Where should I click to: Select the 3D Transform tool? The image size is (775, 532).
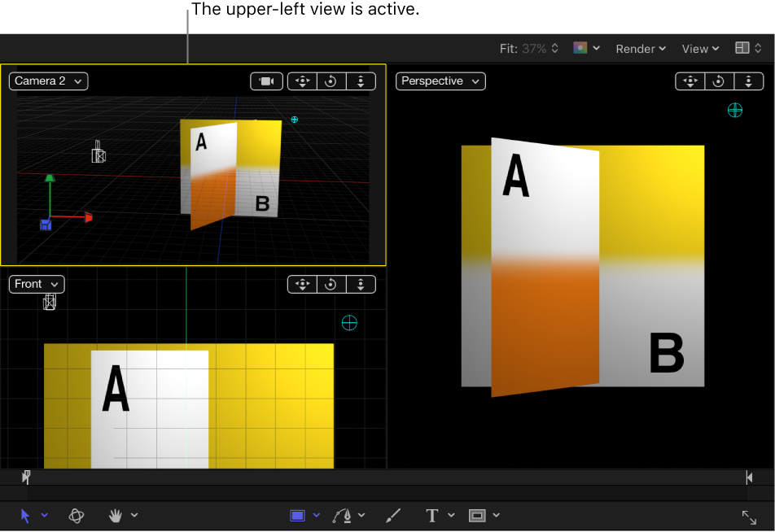click(x=77, y=515)
